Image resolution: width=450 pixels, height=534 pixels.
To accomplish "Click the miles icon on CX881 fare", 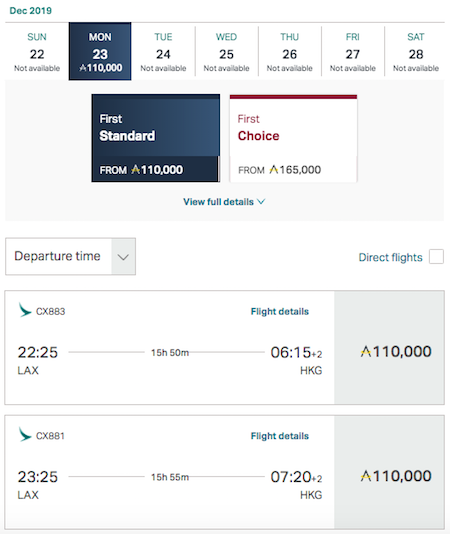I will [x=366, y=476].
